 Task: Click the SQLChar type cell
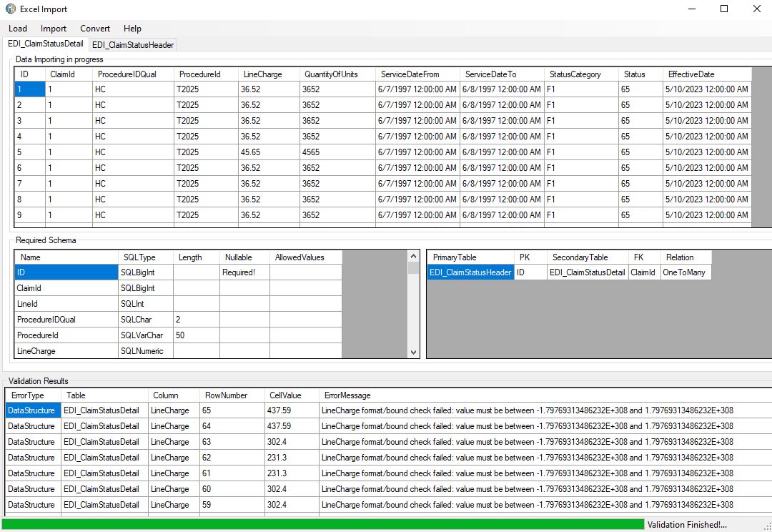(146, 320)
